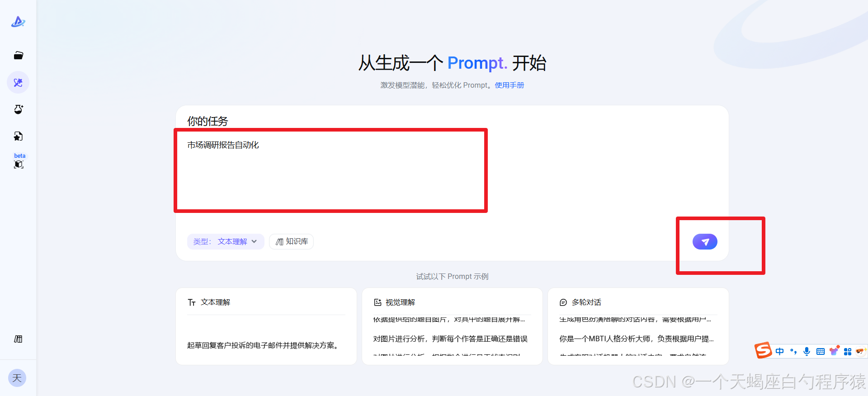
Task: Click the purple send arrow button
Action: tap(705, 242)
